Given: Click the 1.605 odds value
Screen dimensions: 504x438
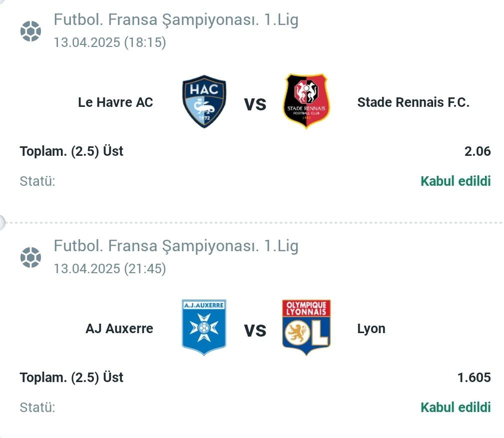Looking at the screenshot, I should click(x=474, y=377).
